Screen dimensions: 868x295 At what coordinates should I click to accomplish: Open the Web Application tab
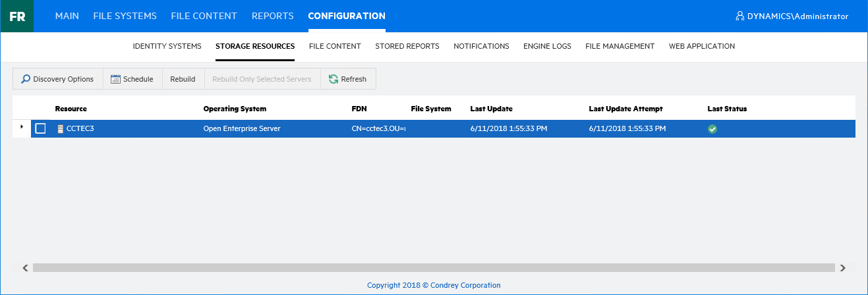[701, 46]
